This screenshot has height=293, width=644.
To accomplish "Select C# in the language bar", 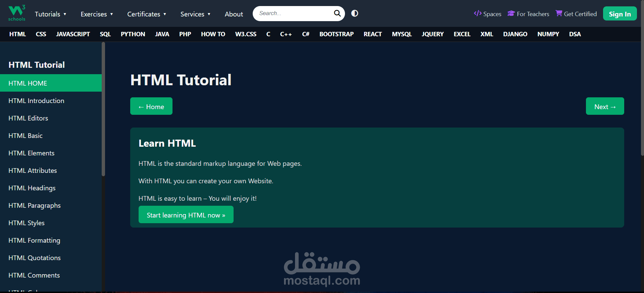I will pyautogui.click(x=306, y=34).
